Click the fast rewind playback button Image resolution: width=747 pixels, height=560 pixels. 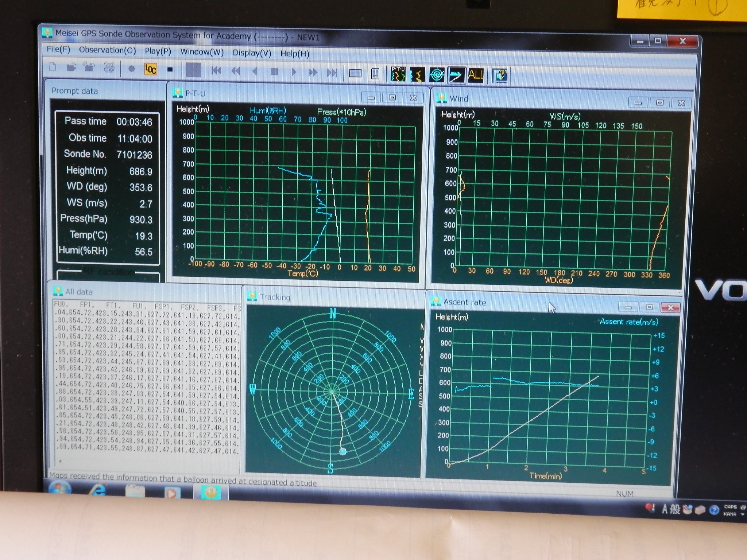click(236, 71)
